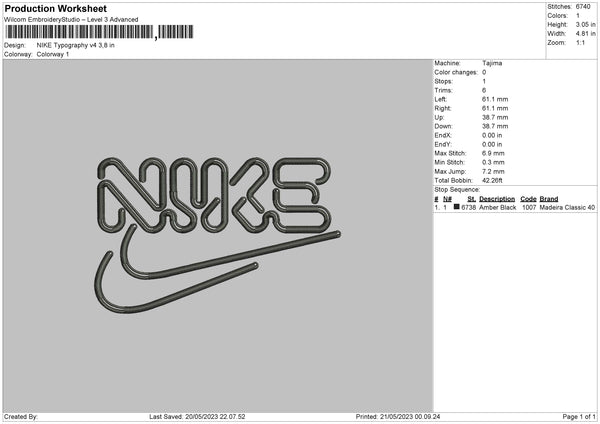The width and height of the screenshot is (600, 424).
Task: Click the St. column header
Action: pos(471,199)
